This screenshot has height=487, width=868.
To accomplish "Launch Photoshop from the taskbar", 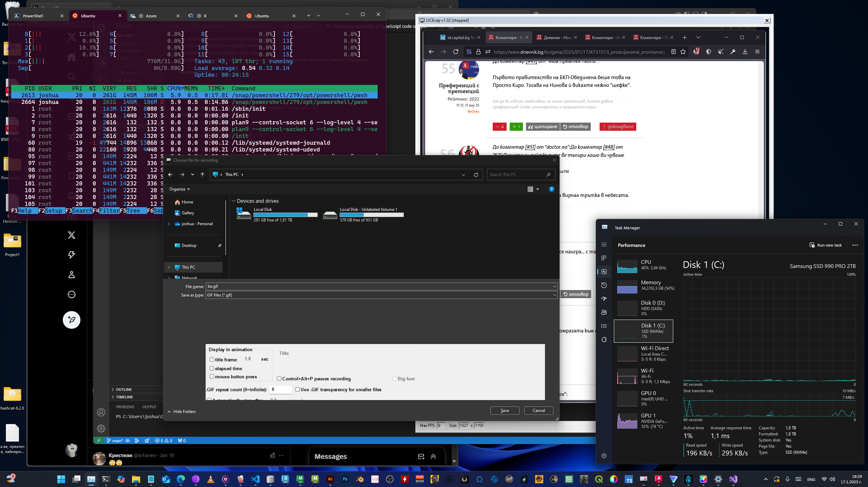I will point(345,479).
